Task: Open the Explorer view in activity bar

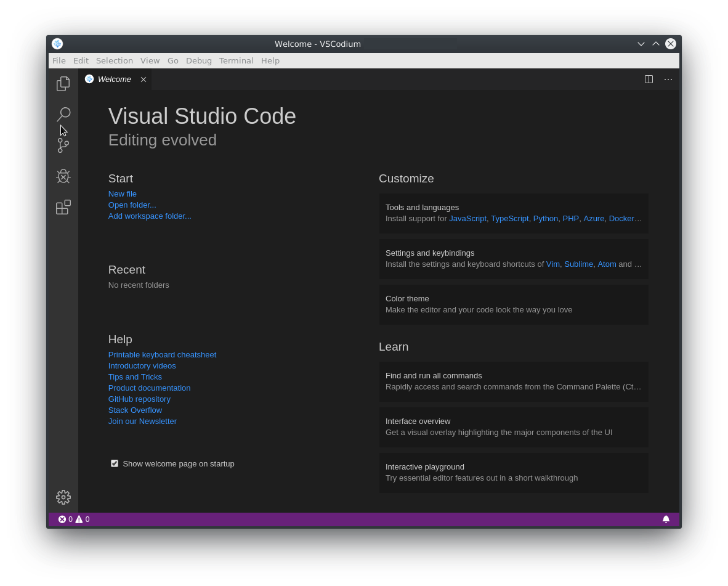Action: point(63,84)
